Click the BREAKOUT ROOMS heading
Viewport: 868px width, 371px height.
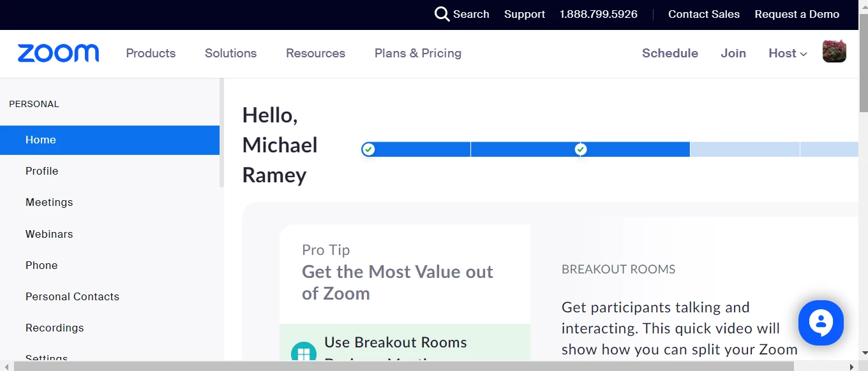pyautogui.click(x=618, y=269)
